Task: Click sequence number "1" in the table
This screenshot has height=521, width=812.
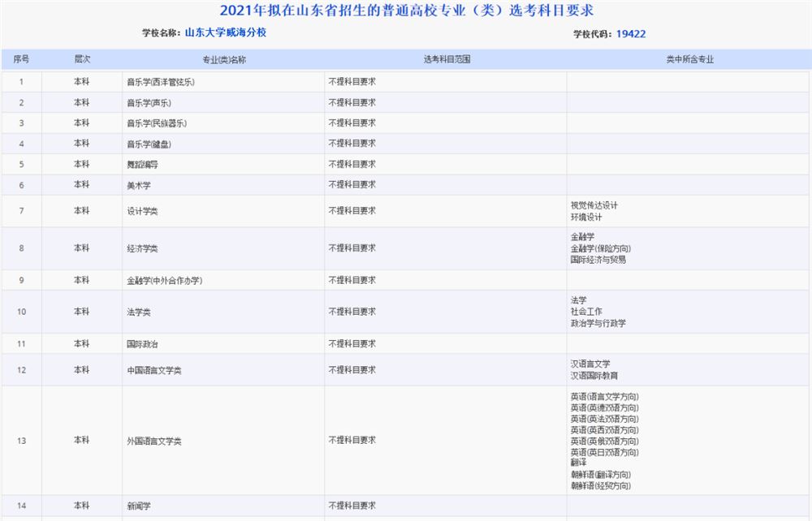Action: [21, 82]
